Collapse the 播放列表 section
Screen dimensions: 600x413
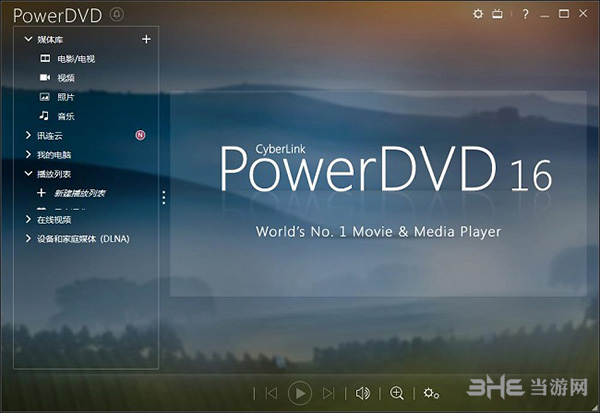[x=28, y=173]
